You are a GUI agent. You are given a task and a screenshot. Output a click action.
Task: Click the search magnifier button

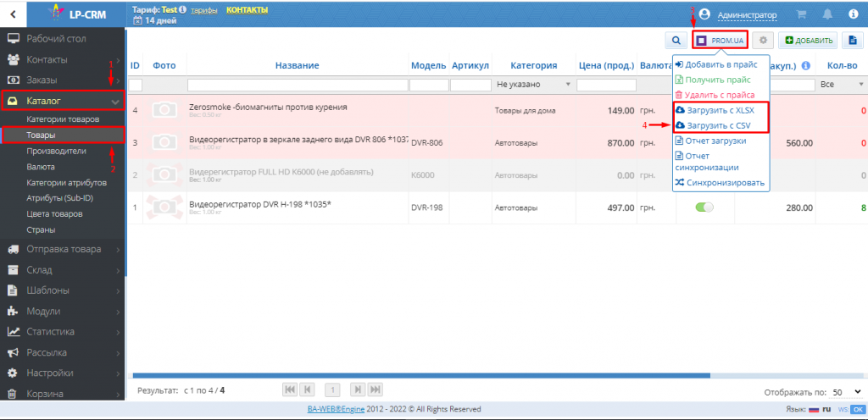click(676, 41)
